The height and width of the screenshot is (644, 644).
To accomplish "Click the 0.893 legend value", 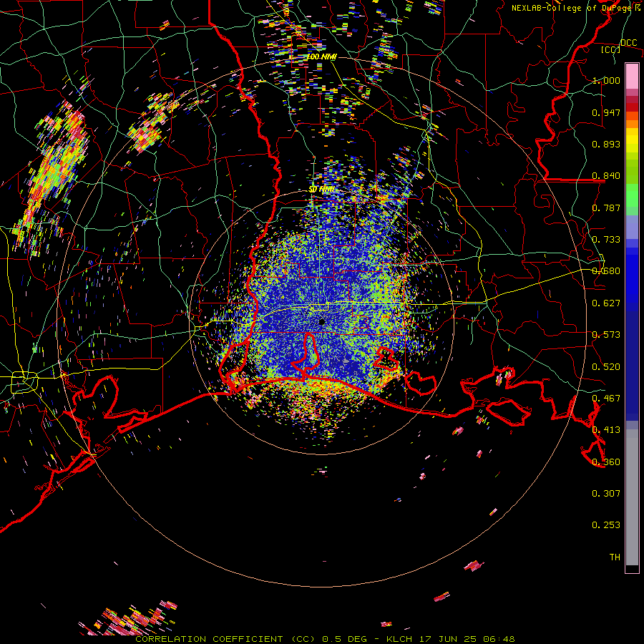I will pyautogui.click(x=606, y=144).
